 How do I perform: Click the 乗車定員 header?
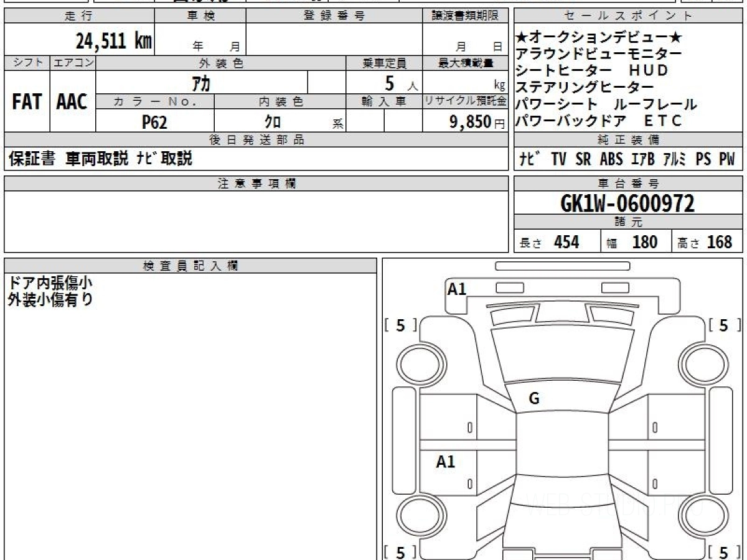pyautogui.click(x=384, y=63)
